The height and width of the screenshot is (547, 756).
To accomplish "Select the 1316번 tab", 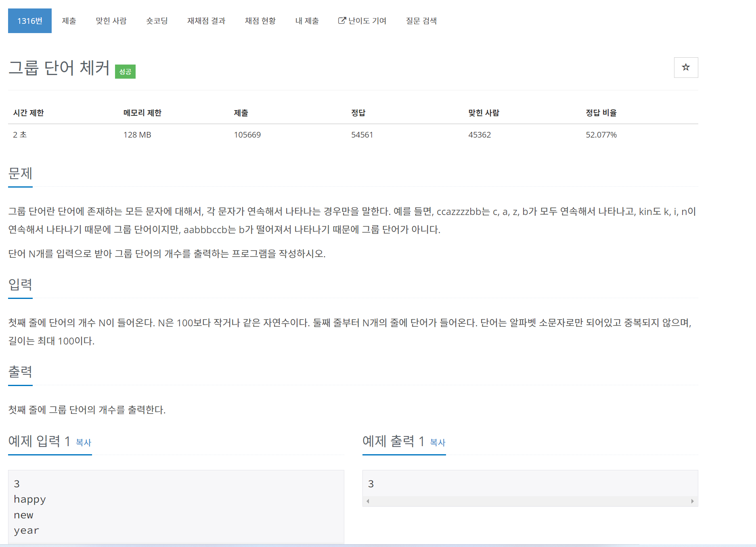I will [x=30, y=21].
